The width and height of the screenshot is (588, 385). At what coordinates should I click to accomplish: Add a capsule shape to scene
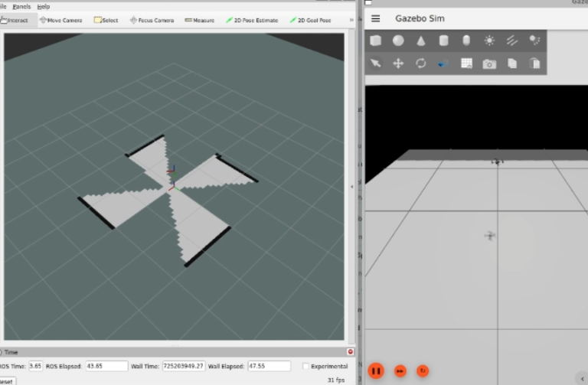coord(466,41)
